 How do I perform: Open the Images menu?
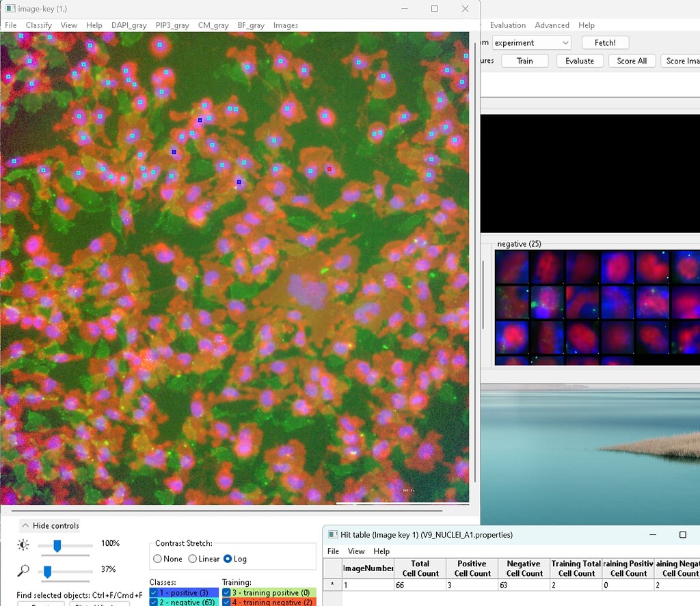pyautogui.click(x=285, y=25)
